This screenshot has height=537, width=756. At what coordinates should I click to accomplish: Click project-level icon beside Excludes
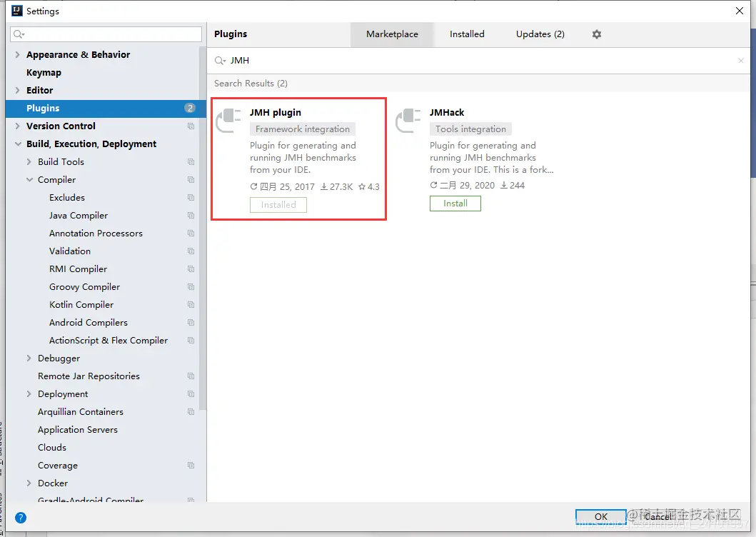point(191,197)
